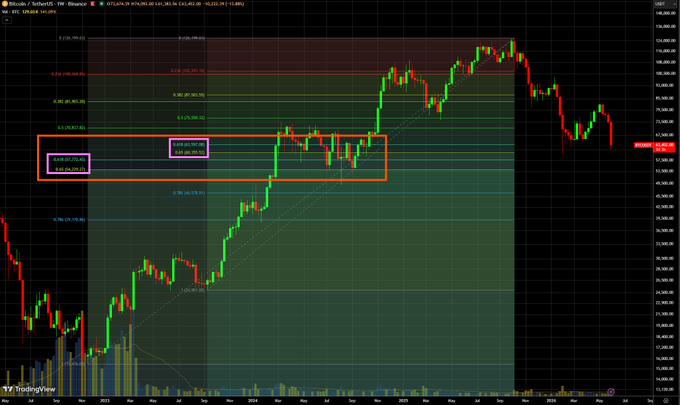Viewport: 680px width, 405px height.
Task: Click the purple lightning event marker
Action: coord(611,392)
